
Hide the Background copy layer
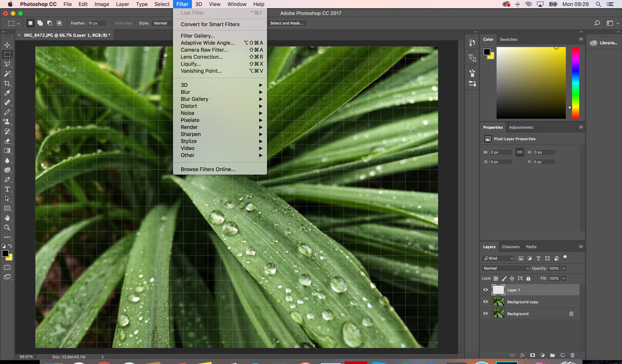point(486,302)
